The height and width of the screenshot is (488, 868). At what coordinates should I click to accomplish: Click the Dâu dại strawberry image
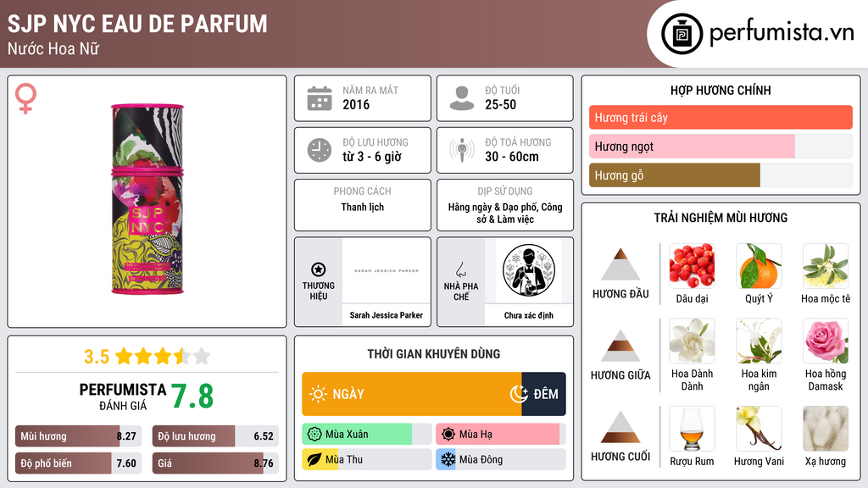[x=692, y=266]
